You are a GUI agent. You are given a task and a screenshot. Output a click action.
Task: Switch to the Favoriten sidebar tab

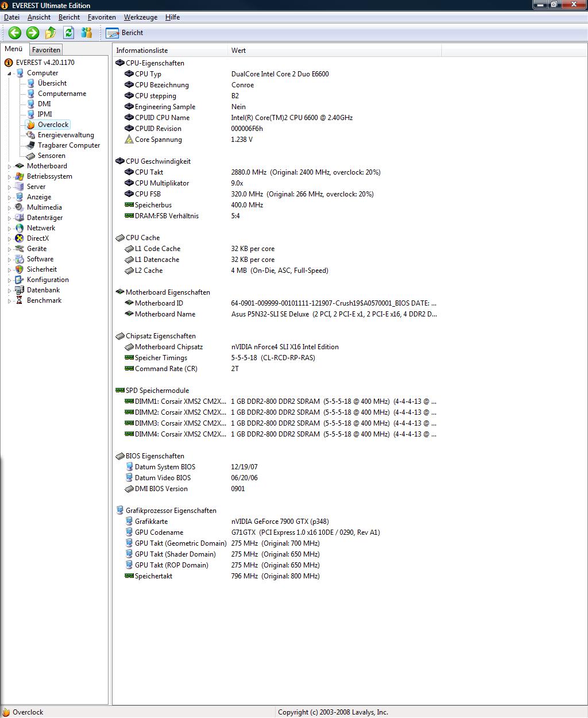pyautogui.click(x=46, y=50)
